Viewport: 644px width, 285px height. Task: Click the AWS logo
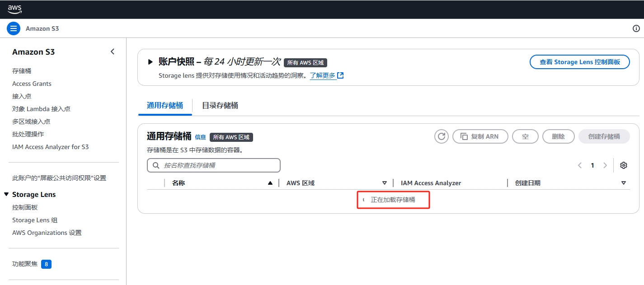pyautogui.click(x=14, y=9)
